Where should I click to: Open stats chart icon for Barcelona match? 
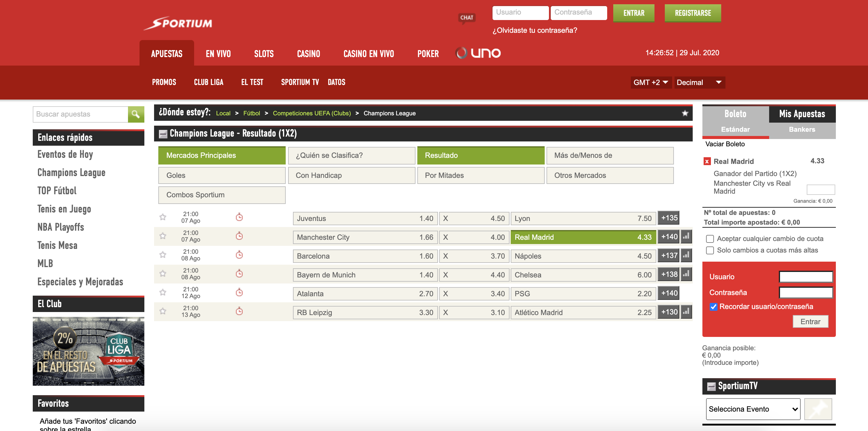(686, 256)
